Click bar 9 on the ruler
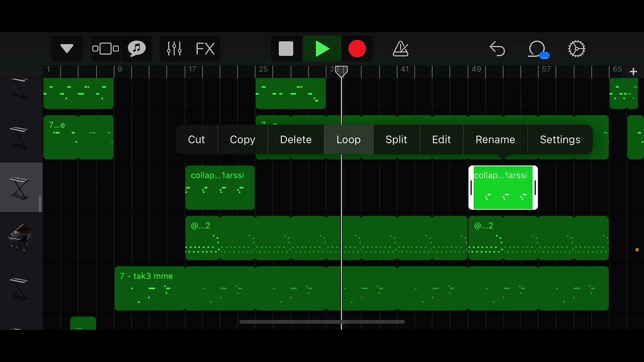644x362 pixels. click(120, 69)
